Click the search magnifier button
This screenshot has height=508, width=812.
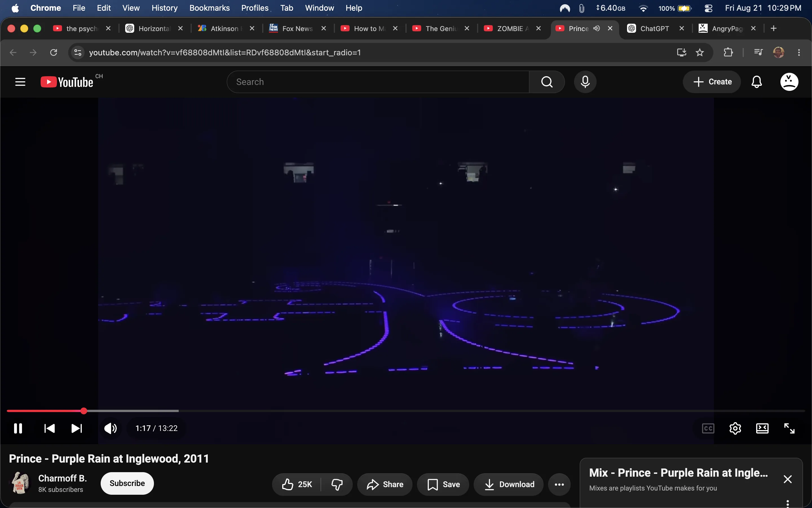pyautogui.click(x=547, y=82)
